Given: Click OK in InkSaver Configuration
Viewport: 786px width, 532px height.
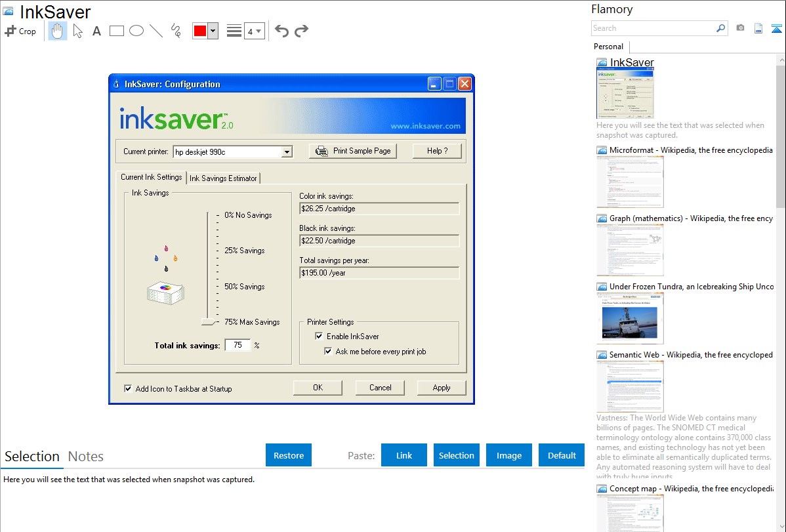Looking at the screenshot, I should click(318, 388).
